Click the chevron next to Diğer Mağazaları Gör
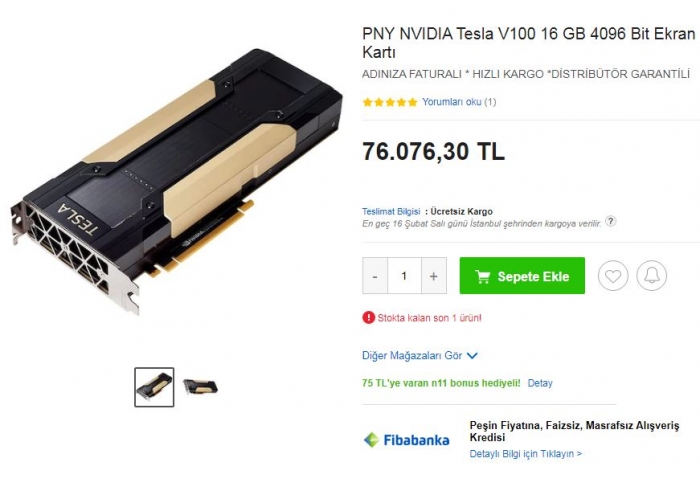The height and width of the screenshot is (495, 700). 472,356
